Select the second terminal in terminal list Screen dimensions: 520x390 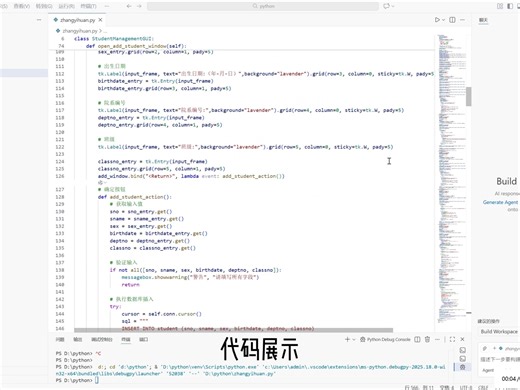pos(463,359)
